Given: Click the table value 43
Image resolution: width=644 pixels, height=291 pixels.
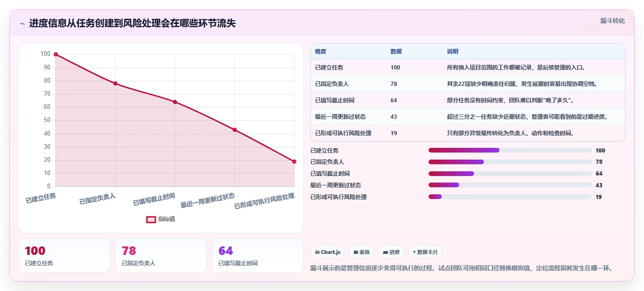Looking at the screenshot, I should pyautogui.click(x=394, y=117).
